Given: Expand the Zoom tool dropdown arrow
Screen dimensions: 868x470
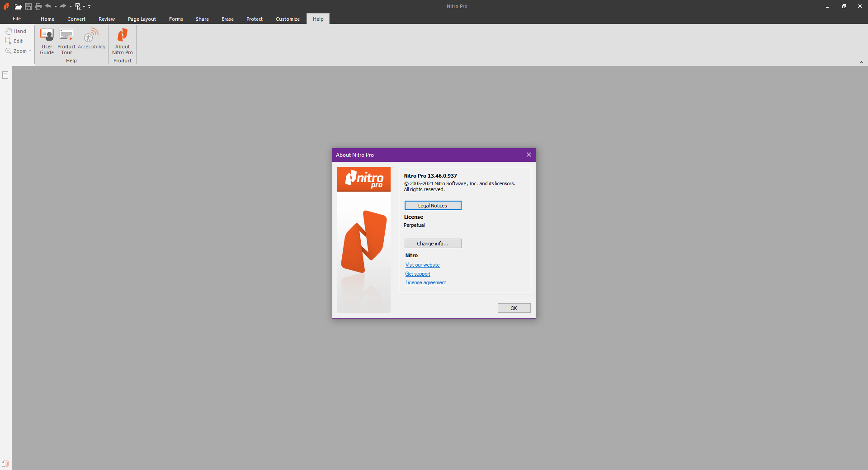Looking at the screenshot, I should click(x=30, y=51).
